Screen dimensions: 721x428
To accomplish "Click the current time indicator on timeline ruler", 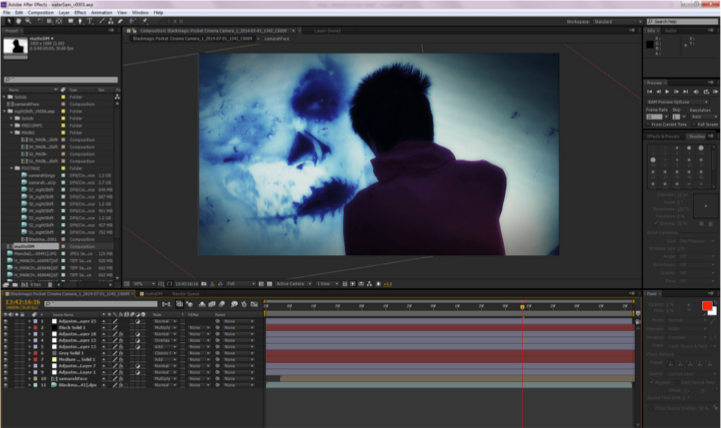I will coord(522,307).
